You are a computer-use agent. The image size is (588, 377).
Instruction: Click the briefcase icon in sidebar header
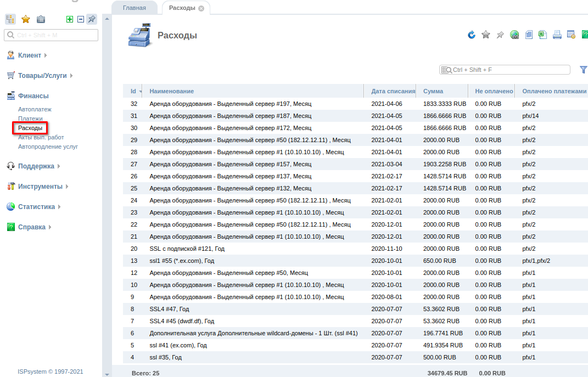[x=41, y=19]
